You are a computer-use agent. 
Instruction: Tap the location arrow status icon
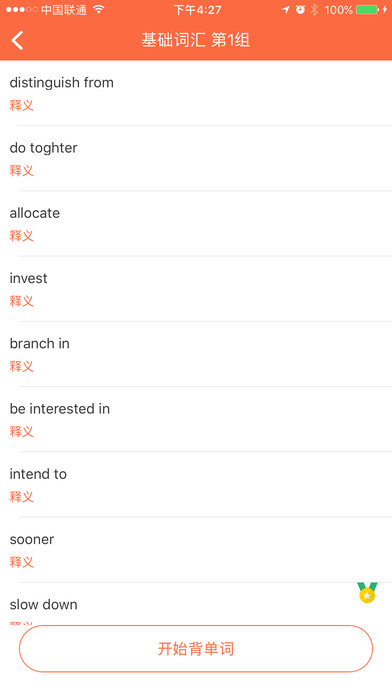tap(286, 9)
